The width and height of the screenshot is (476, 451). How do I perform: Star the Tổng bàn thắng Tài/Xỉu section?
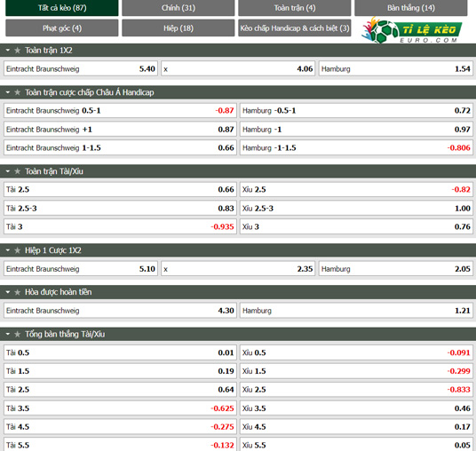point(17,334)
